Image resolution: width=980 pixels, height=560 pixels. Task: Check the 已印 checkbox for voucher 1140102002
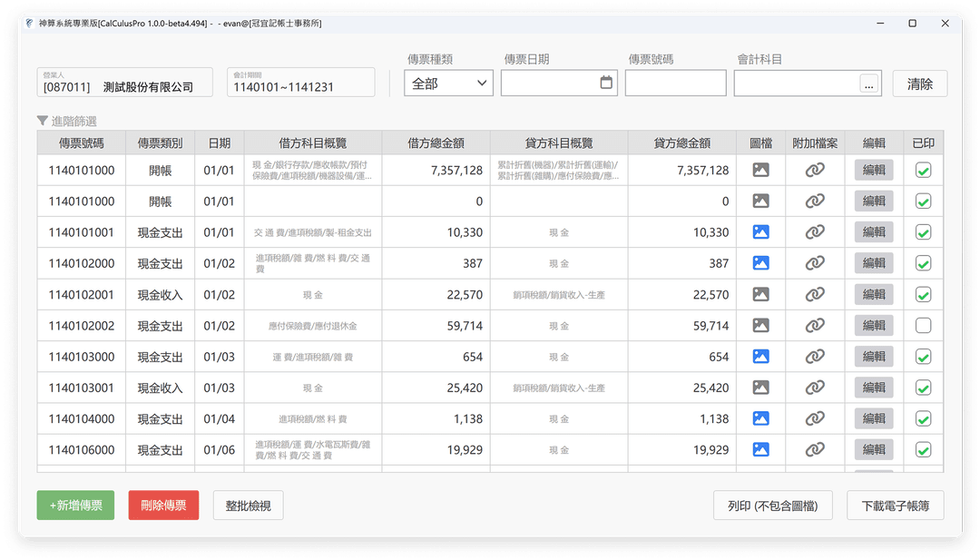[x=923, y=325]
